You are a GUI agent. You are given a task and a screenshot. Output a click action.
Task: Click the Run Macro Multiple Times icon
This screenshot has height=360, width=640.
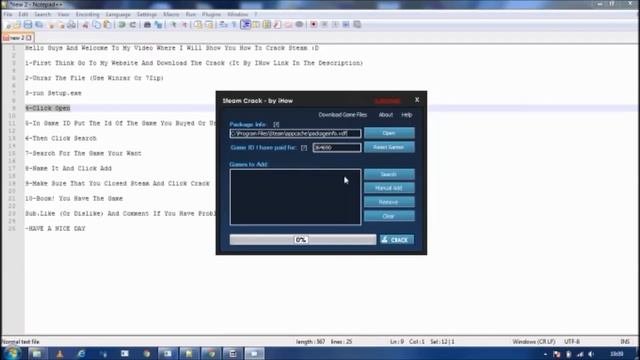point(346,25)
